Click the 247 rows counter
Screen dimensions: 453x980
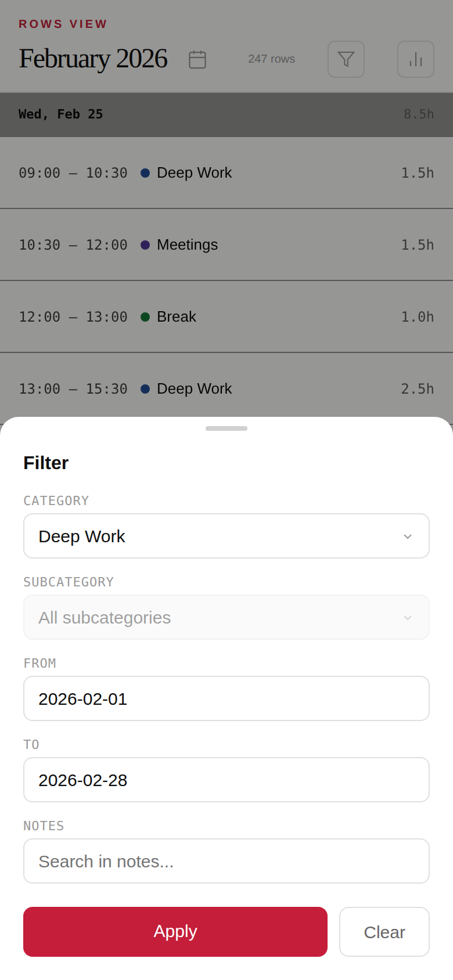click(x=271, y=59)
